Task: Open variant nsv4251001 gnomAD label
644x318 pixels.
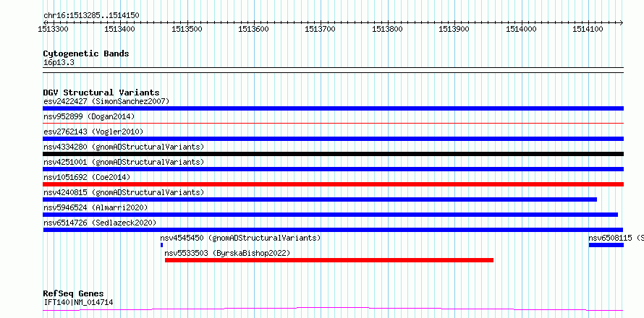Action: coord(124,162)
